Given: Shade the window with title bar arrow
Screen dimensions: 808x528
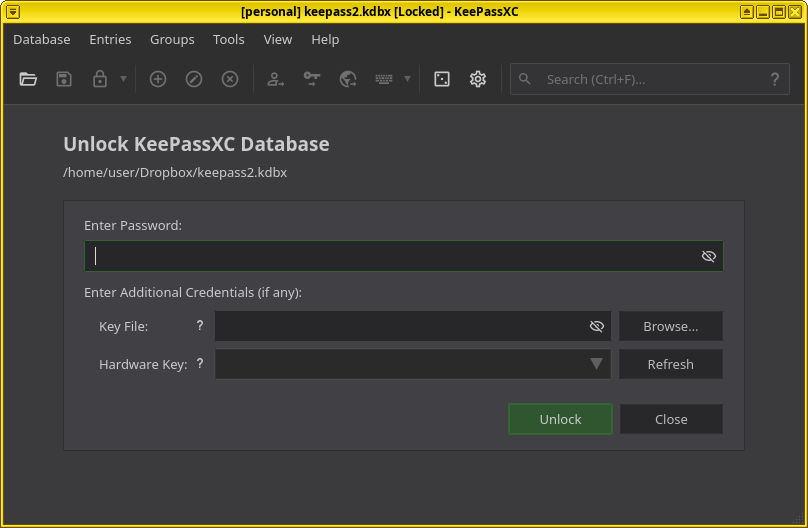Looking at the screenshot, I should [747, 11].
